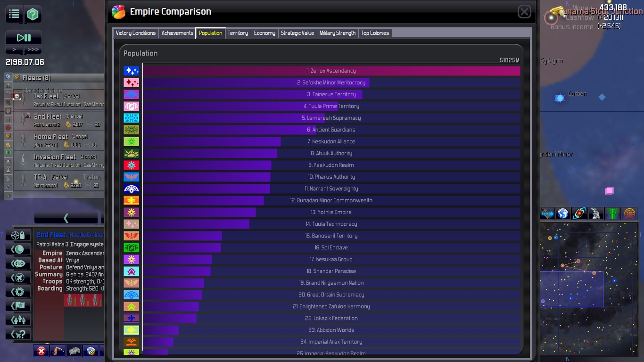Switch to Achievements tab

tap(177, 33)
